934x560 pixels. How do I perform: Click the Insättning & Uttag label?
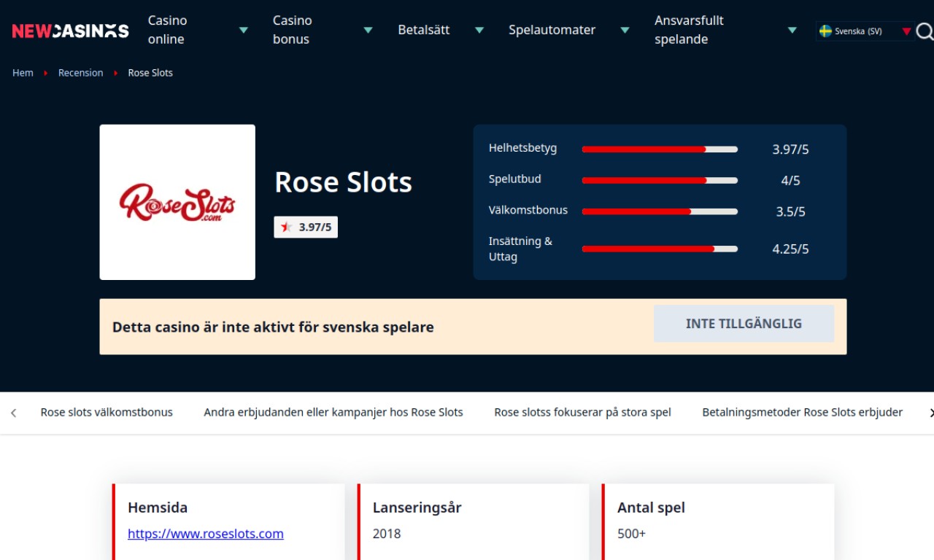(x=520, y=249)
